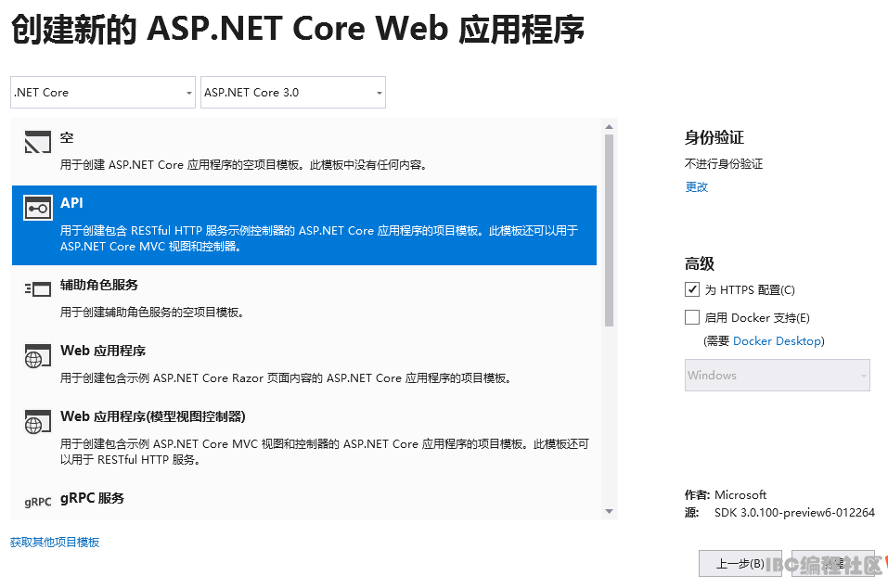Select the Web 应用程序(模型视图控制器) template title
The width and height of the screenshot is (888, 588).
point(153,416)
